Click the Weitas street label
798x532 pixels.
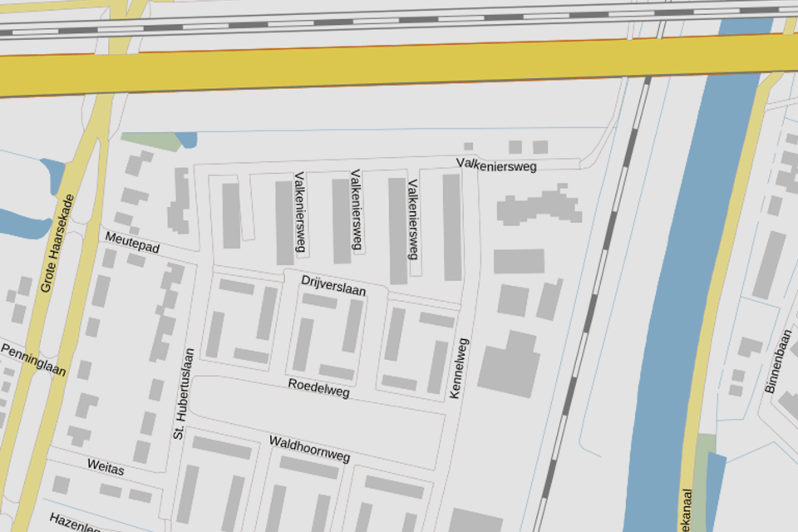(106, 466)
